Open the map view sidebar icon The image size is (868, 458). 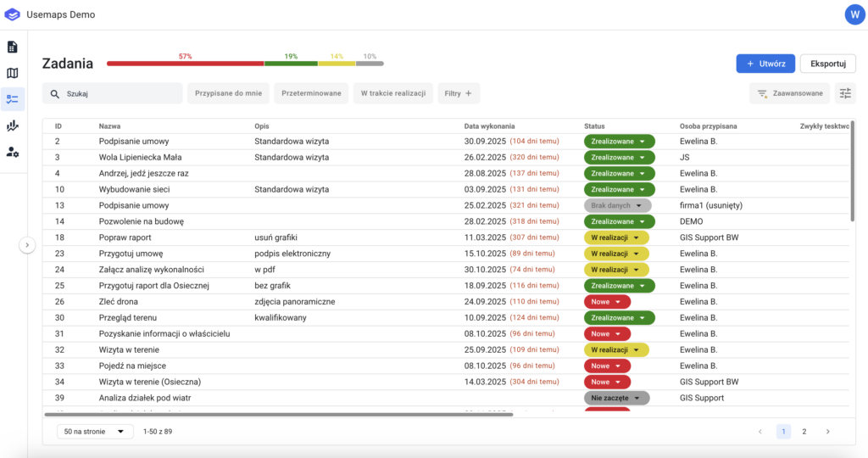click(x=13, y=73)
